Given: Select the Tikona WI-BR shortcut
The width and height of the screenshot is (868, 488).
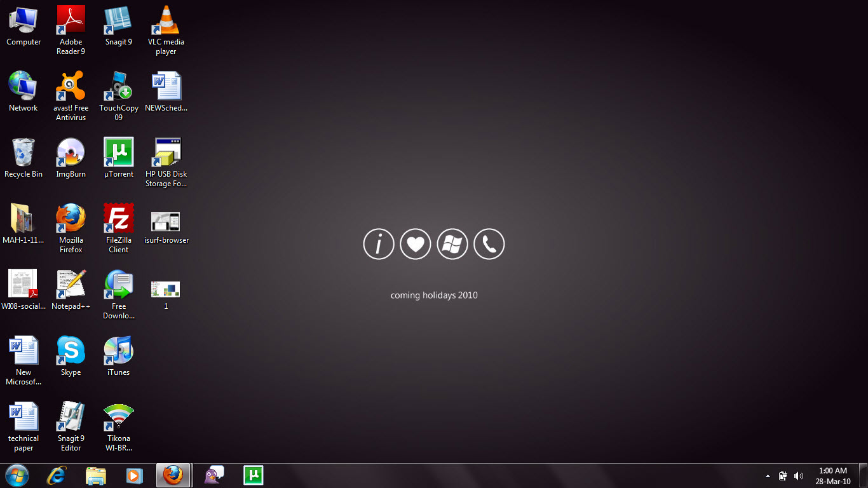Looking at the screenshot, I should pos(118,426).
